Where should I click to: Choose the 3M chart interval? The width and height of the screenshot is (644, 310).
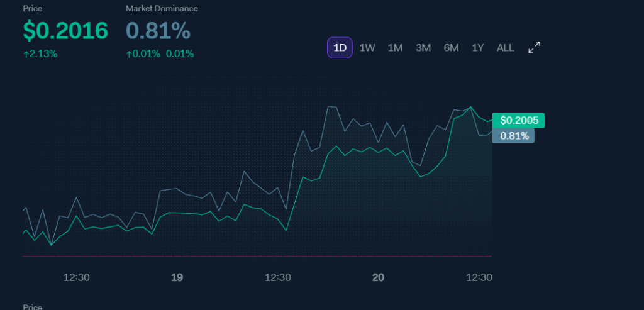click(423, 48)
